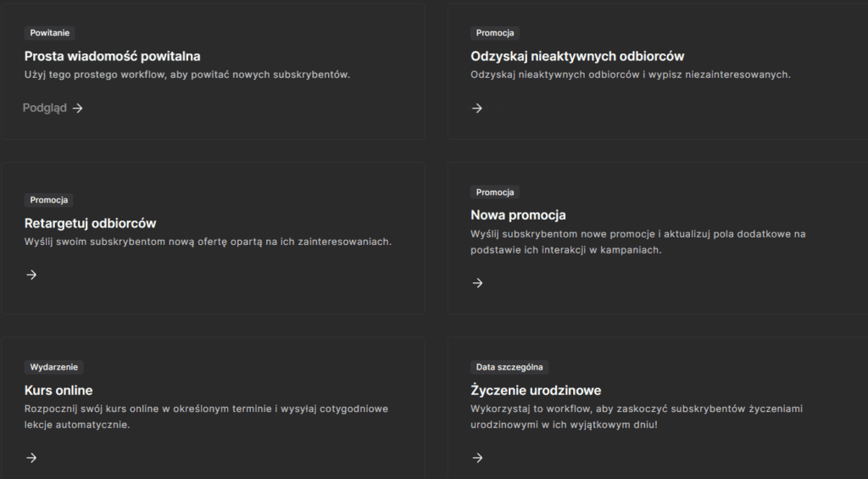Click the Odzyskaj nieaktywnych odbiorców heading
The width and height of the screenshot is (868, 479).
pyautogui.click(x=577, y=56)
